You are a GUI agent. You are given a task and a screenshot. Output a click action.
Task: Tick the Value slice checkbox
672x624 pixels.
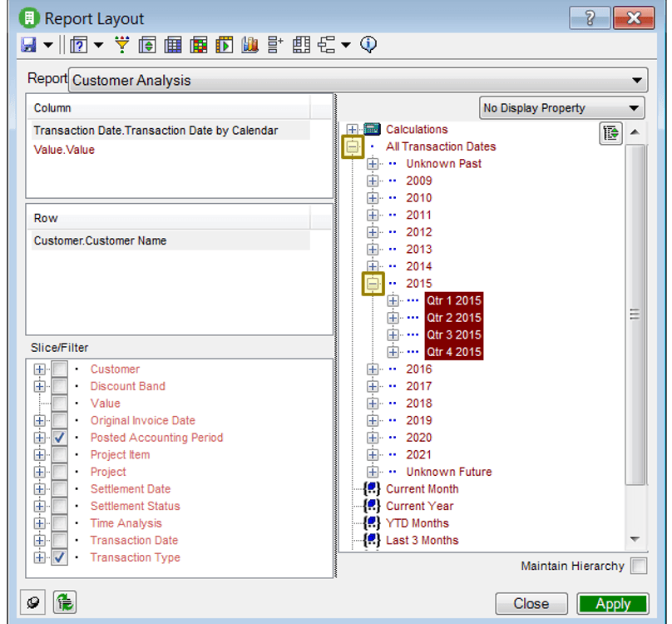[x=59, y=404]
